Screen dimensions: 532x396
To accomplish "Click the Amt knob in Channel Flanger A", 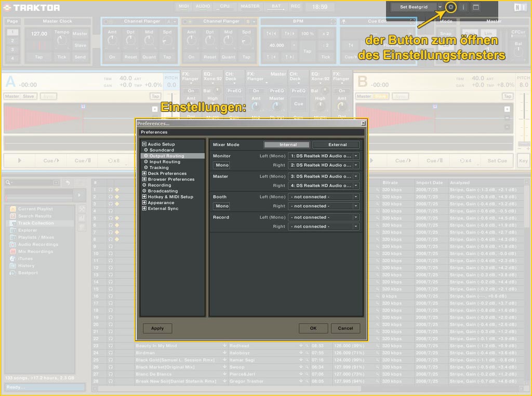I will coord(112,41).
